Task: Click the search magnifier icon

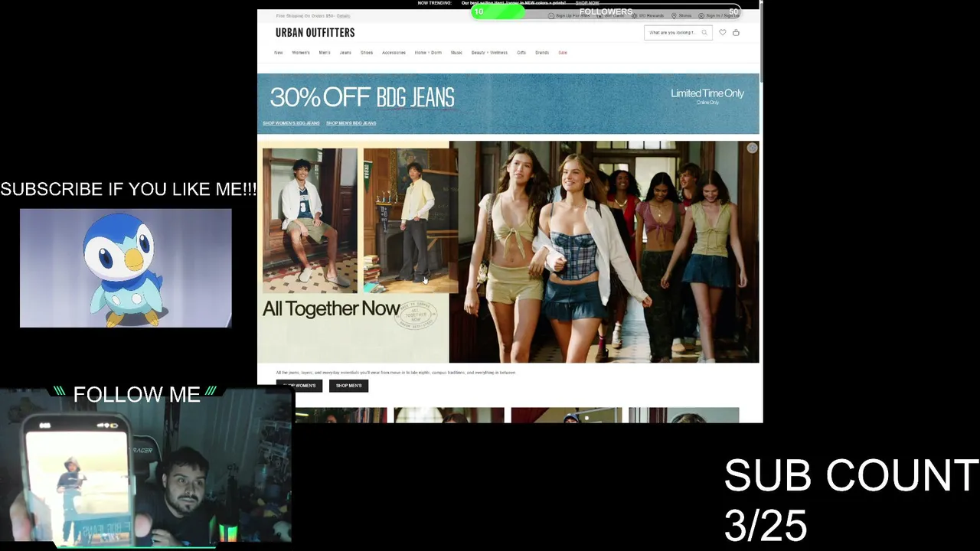Action: [x=704, y=33]
